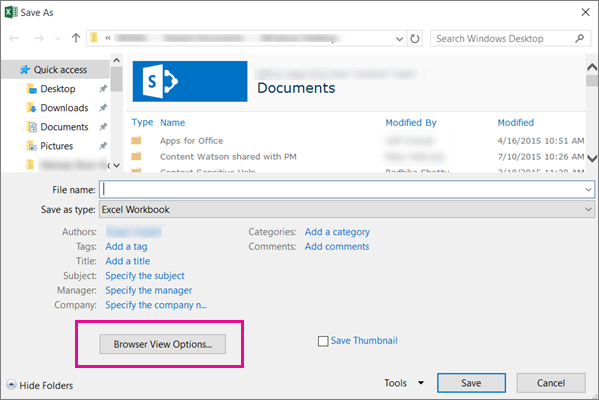Expand the File name dropdown arrow
Viewport: 599px width, 400px height.
(x=588, y=189)
